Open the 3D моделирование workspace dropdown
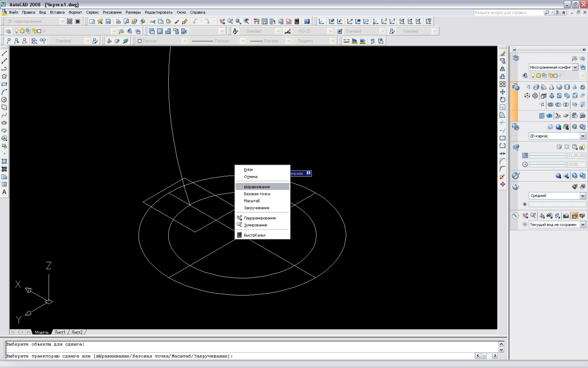 62,22
